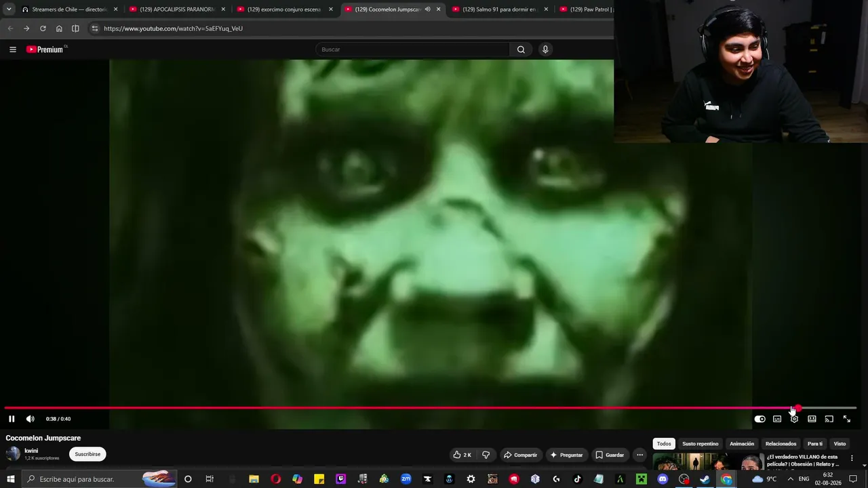Open the kwini channel avatar
The width and height of the screenshot is (868, 488).
13,454
